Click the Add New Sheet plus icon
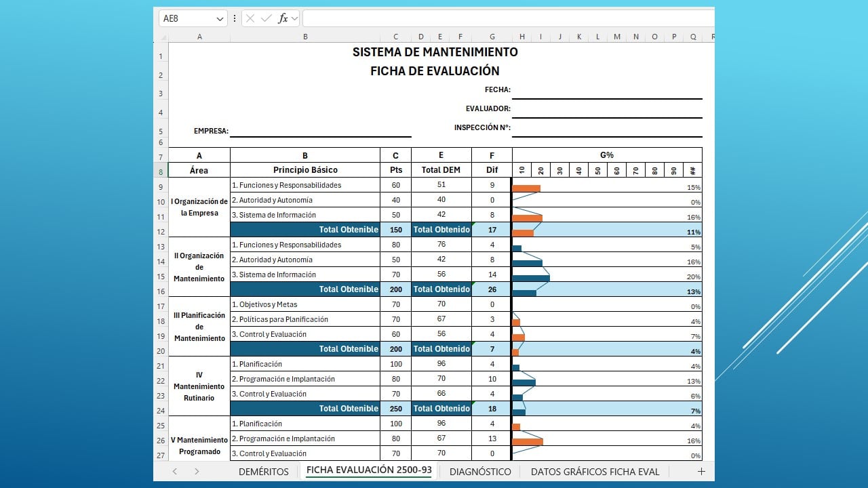 click(x=702, y=471)
